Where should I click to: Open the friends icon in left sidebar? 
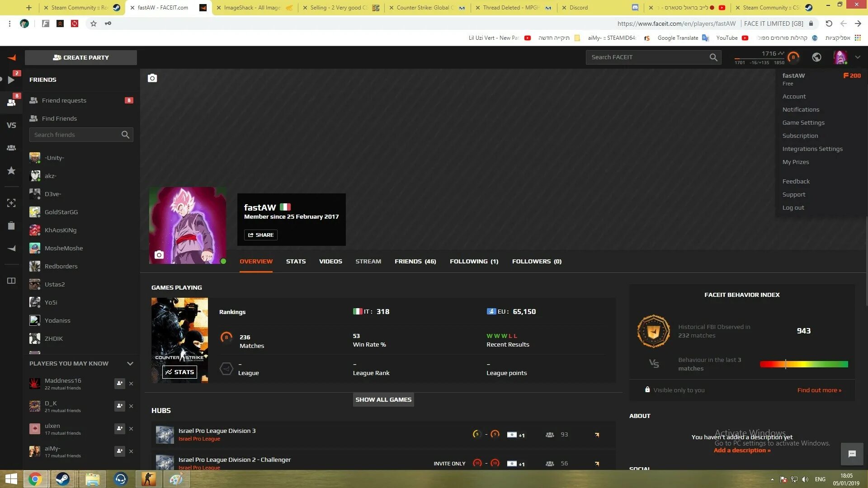pos(11,103)
